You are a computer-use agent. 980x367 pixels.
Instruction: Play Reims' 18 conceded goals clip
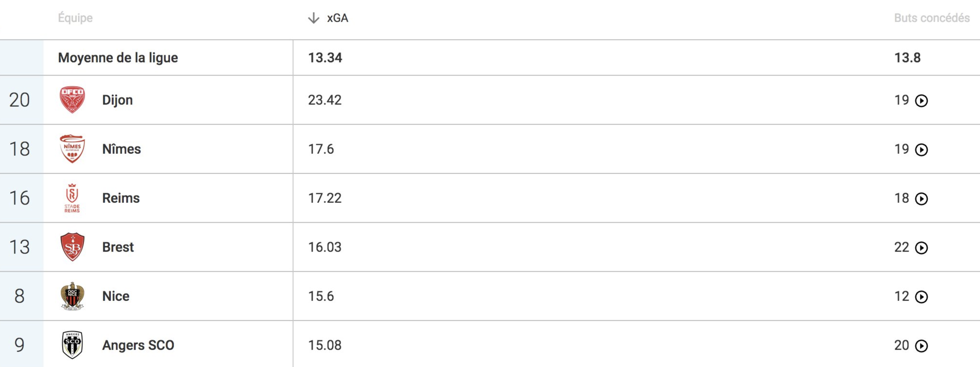click(921, 199)
